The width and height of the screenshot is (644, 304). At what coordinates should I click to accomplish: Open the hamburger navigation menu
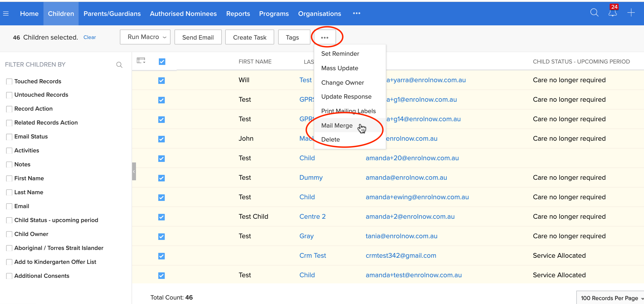[6, 14]
